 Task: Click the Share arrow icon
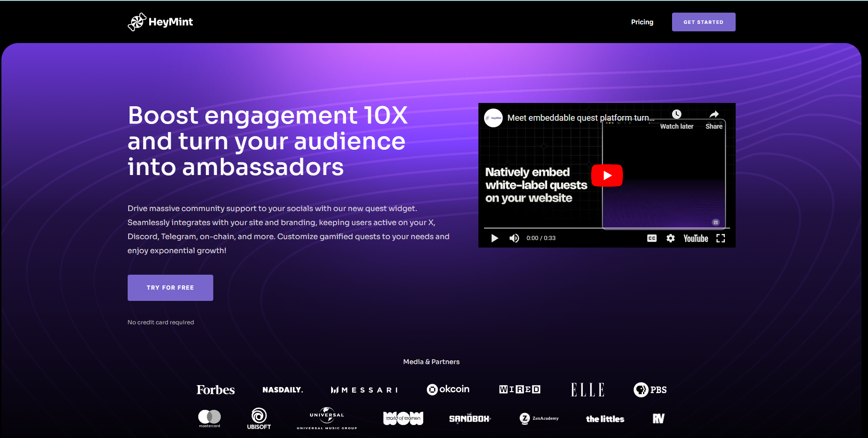pyautogui.click(x=714, y=115)
